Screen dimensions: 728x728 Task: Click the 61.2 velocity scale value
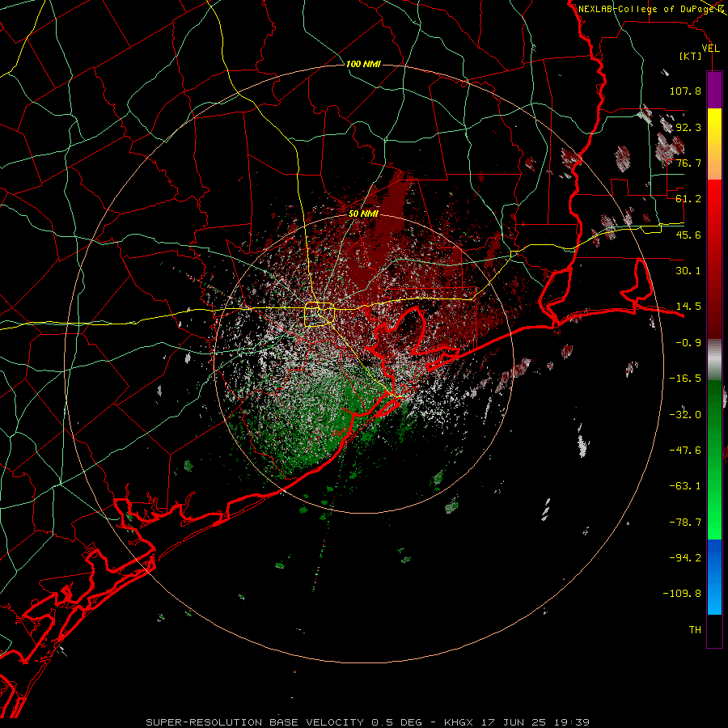(x=688, y=199)
